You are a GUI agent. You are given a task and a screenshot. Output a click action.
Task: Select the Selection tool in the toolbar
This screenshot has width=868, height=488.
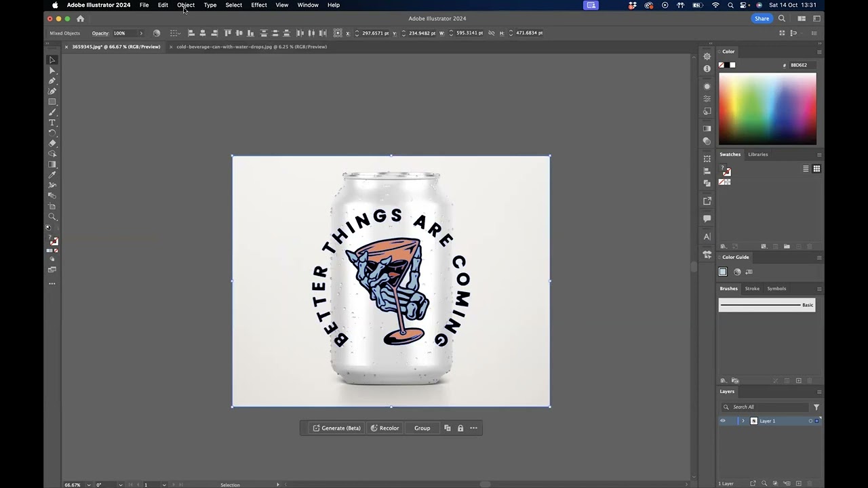click(x=52, y=60)
